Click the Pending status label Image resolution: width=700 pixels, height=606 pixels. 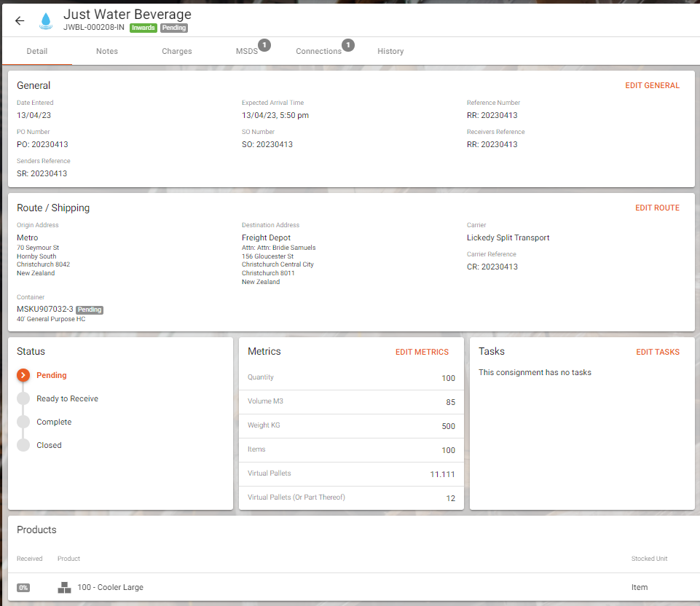[52, 375]
